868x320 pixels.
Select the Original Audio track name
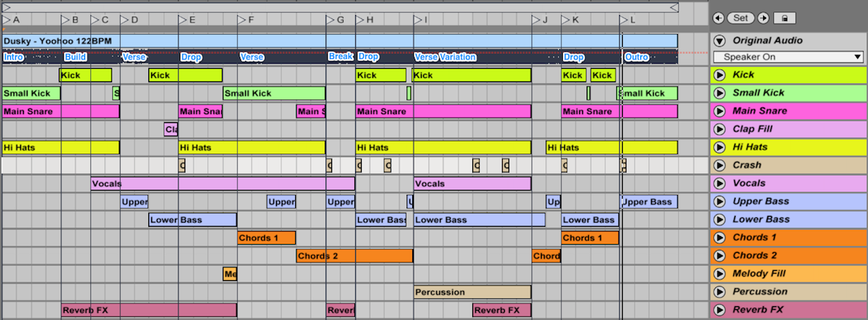[767, 40]
